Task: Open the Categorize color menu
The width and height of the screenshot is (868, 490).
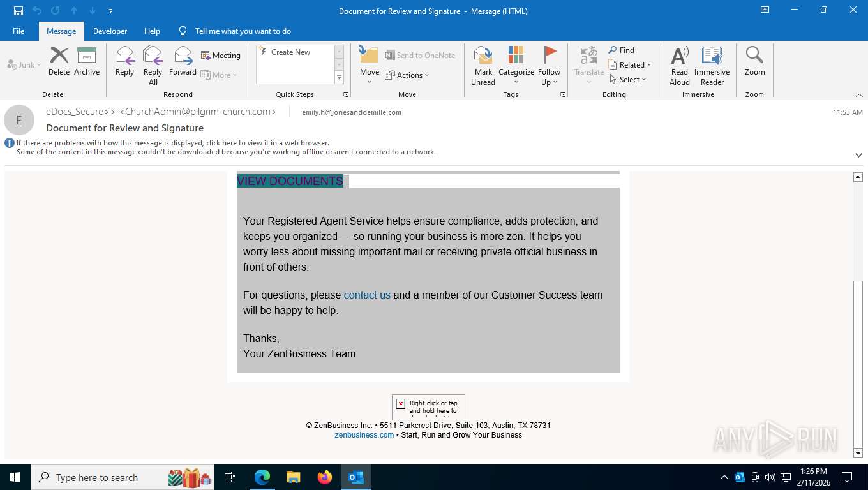Action: 516,65
